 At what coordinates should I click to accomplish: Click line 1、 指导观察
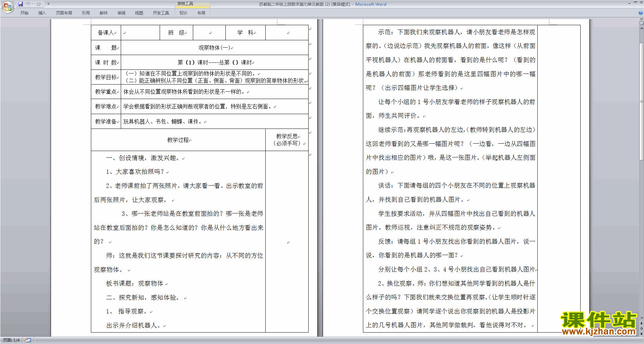(x=127, y=311)
